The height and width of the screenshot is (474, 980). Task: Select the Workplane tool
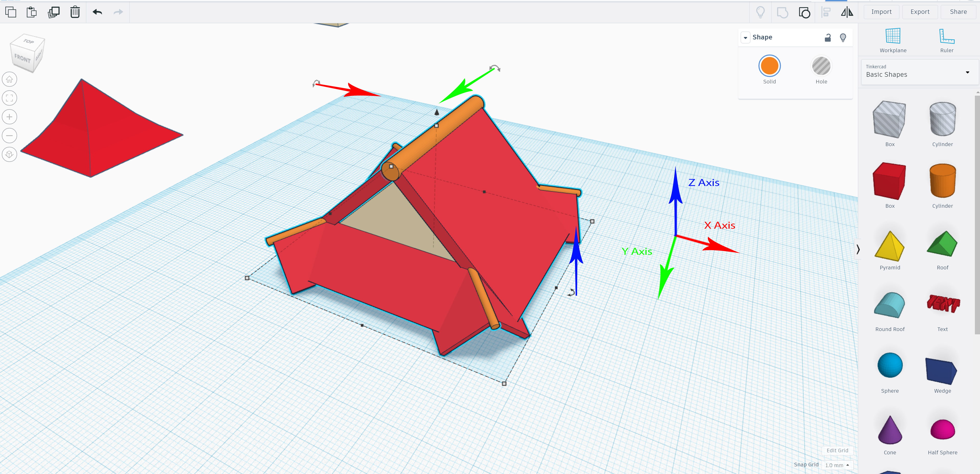point(893,40)
